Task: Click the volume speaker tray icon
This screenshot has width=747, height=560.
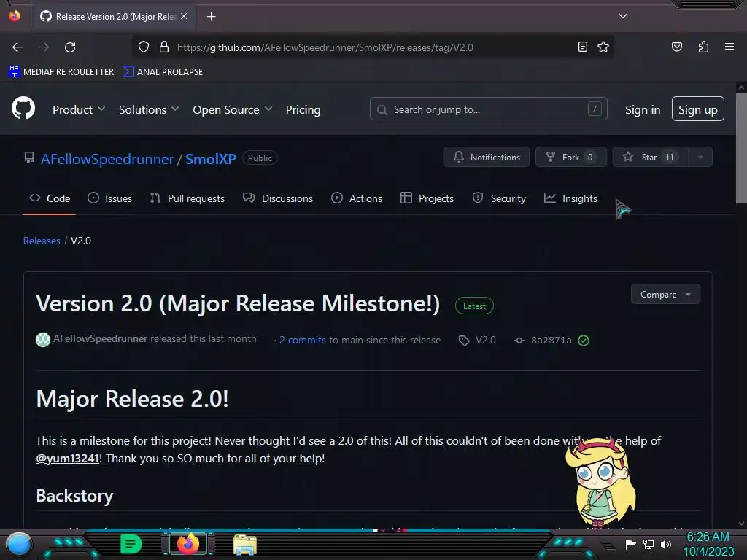Action: (665, 544)
